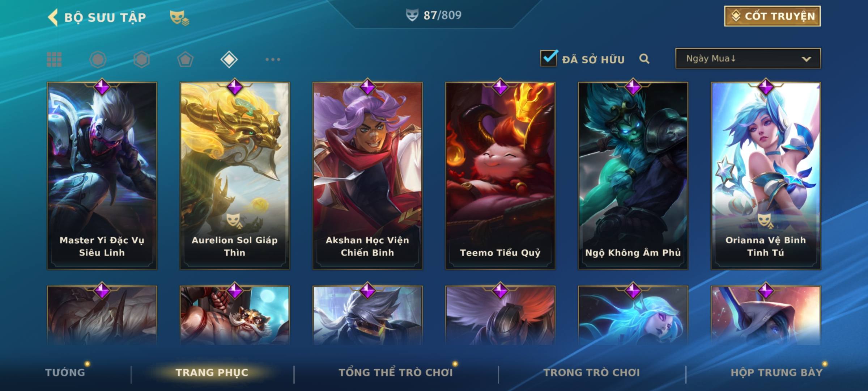Select the diamond rarity filter icon
The height and width of the screenshot is (391, 868).
coord(229,59)
